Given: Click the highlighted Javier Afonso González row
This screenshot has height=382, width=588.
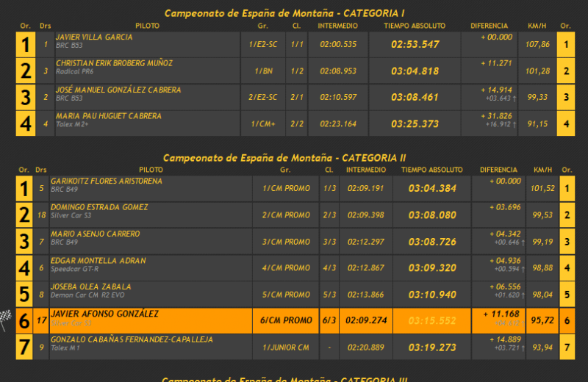Looking at the screenshot, I should (x=104, y=314).
